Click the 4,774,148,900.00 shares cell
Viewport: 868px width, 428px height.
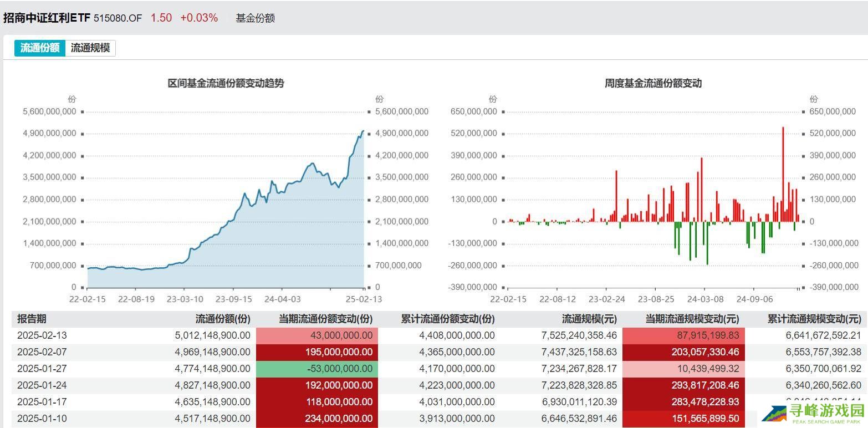[x=212, y=369]
